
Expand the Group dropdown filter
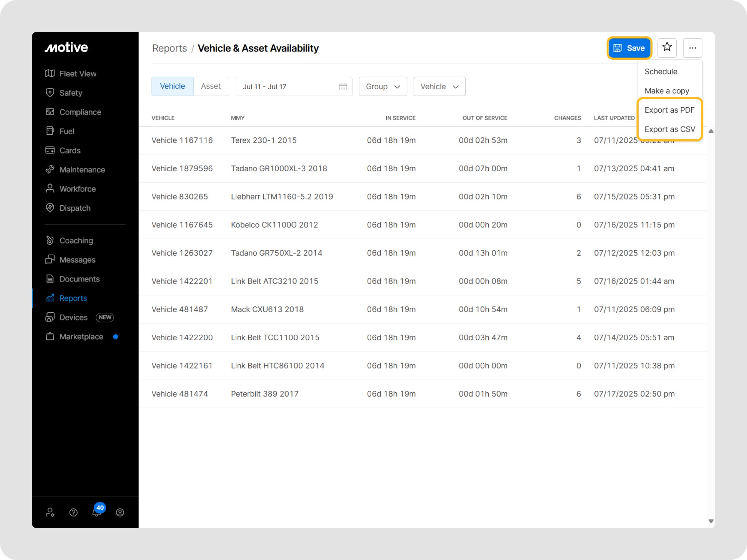[x=383, y=86]
